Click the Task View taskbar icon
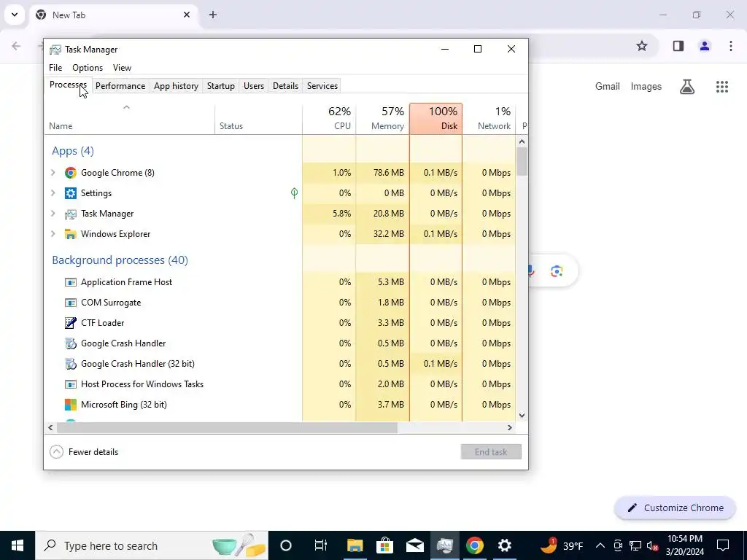747x560 pixels. pyautogui.click(x=321, y=545)
